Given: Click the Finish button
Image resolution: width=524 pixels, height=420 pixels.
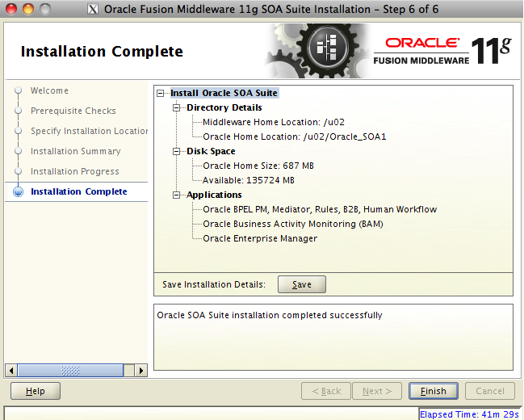Looking at the screenshot, I should 433,391.
